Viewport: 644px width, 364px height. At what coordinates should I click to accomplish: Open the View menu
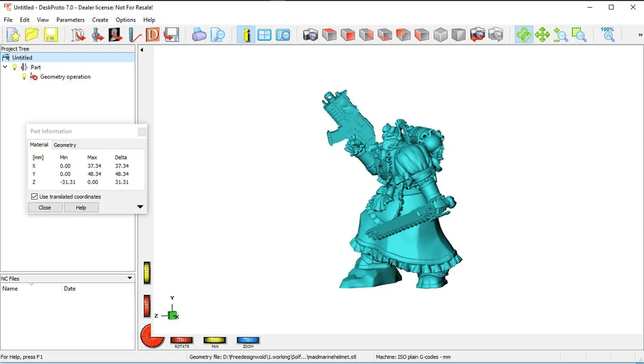pos(43,20)
